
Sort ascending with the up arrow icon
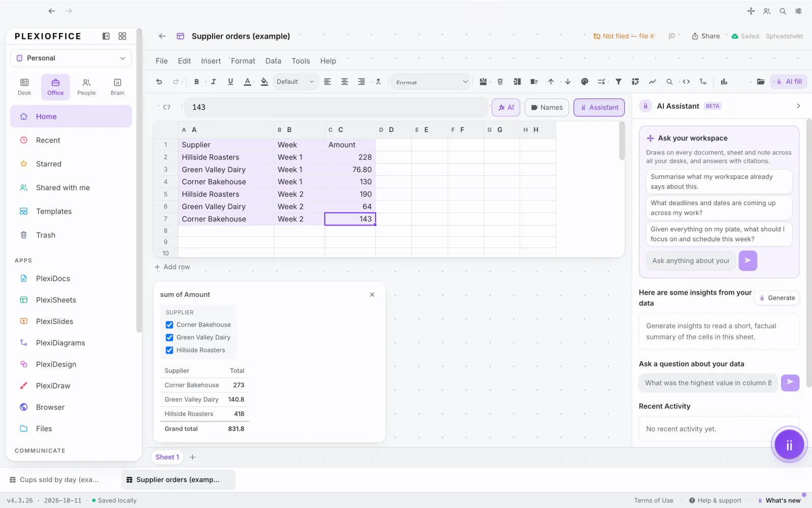coord(551,82)
